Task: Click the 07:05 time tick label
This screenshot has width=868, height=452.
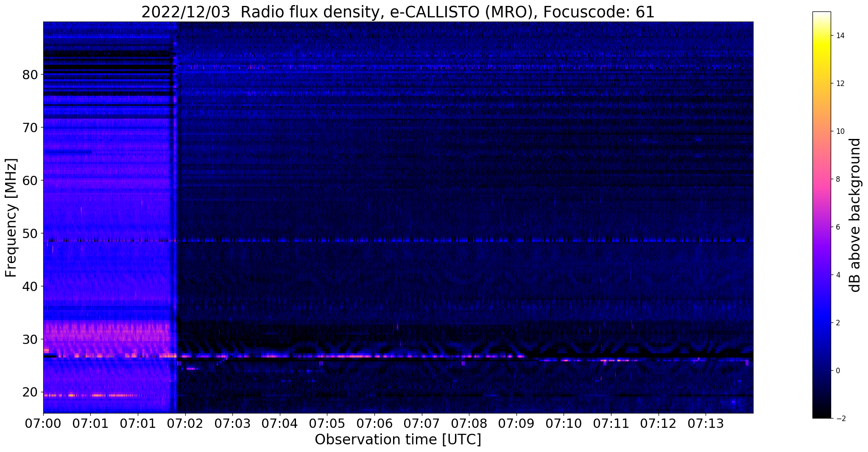Action: click(x=327, y=424)
